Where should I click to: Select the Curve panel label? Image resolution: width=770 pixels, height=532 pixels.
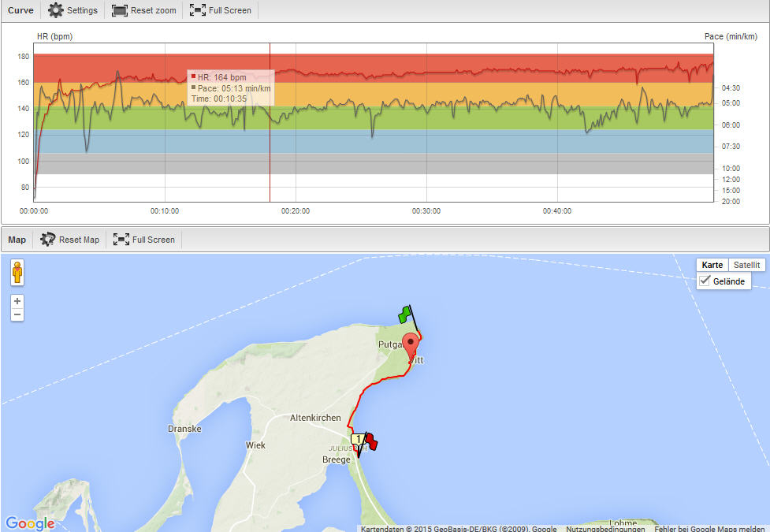pos(20,10)
